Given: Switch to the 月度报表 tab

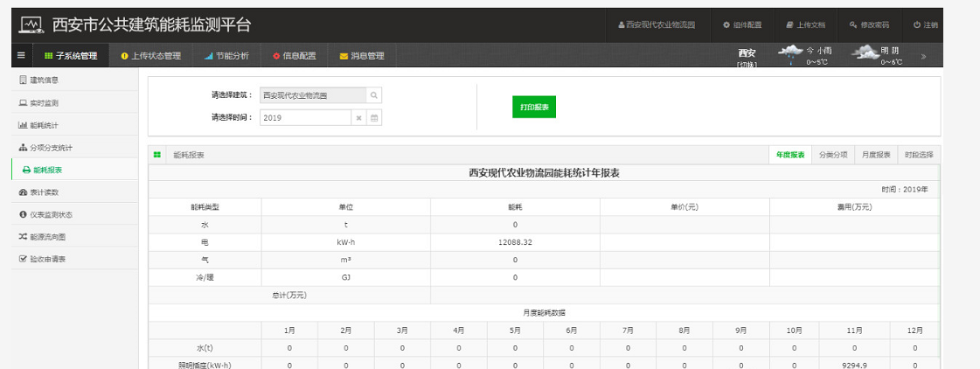Looking at the screenshot, I should click(x=876, y=155).
